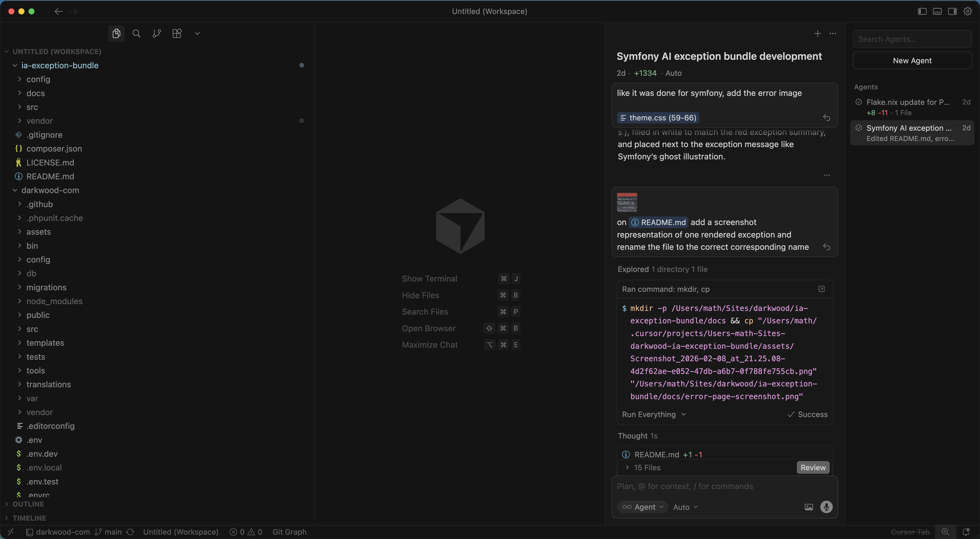The image size is (980, 539).
Task: Toggle the bottom panel layout
Action: click(937, 11)
